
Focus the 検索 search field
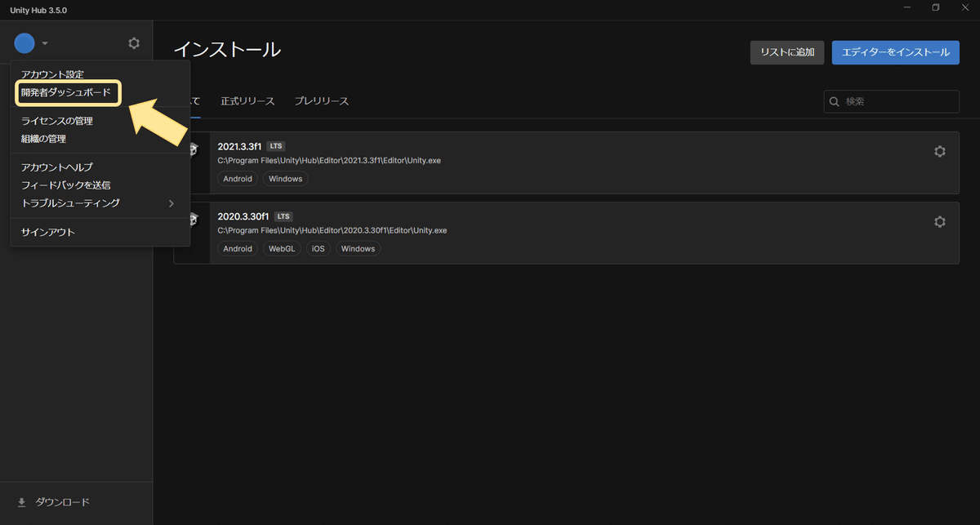coord(891,101)
